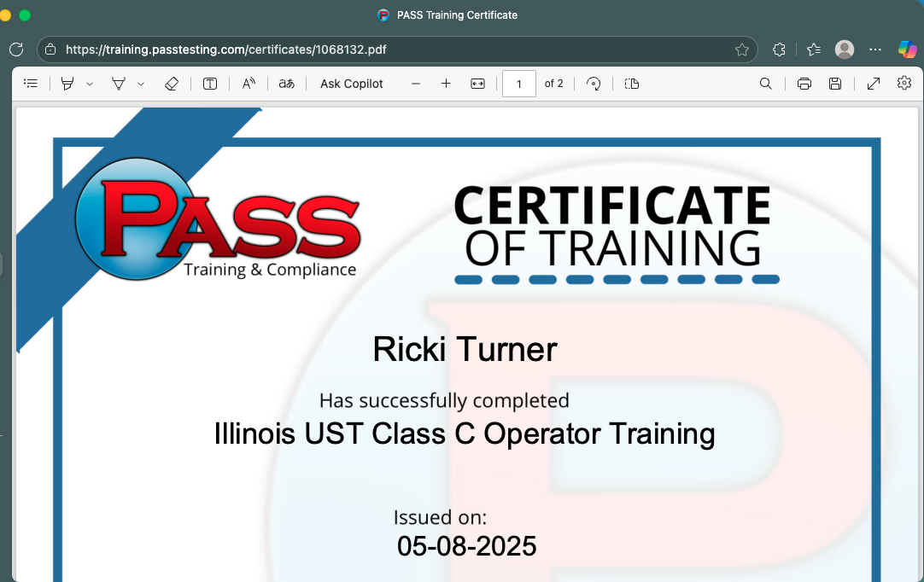Select the PDF Draw tool
This screenshot has width=924, height=582.
pyautogui.click(x=119, y=84)
